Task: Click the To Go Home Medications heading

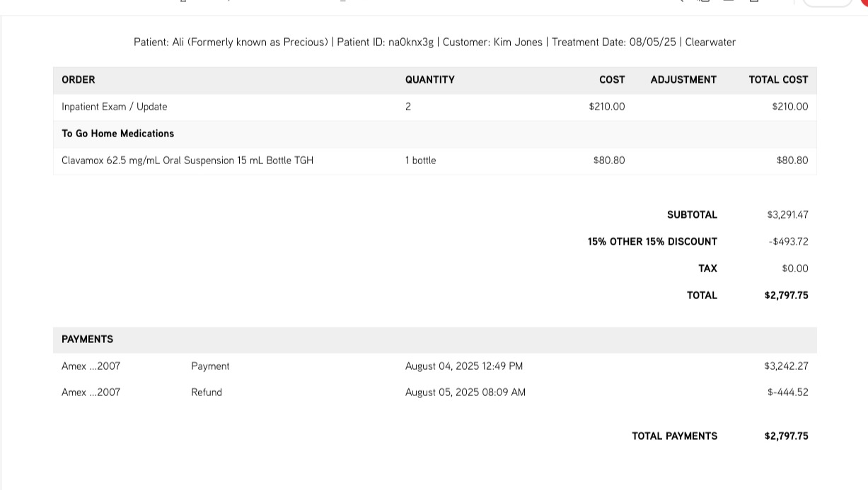Action: 117,134
